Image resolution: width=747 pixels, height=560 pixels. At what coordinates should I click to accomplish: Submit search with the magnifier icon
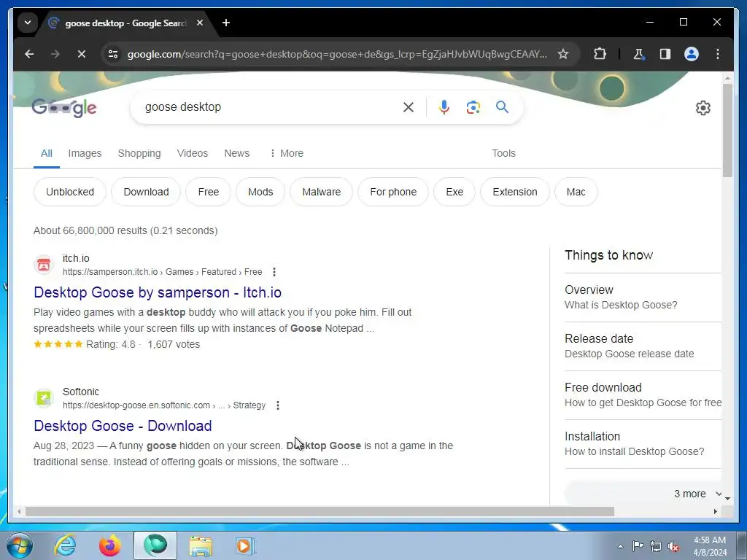click(x=502, y=107)
